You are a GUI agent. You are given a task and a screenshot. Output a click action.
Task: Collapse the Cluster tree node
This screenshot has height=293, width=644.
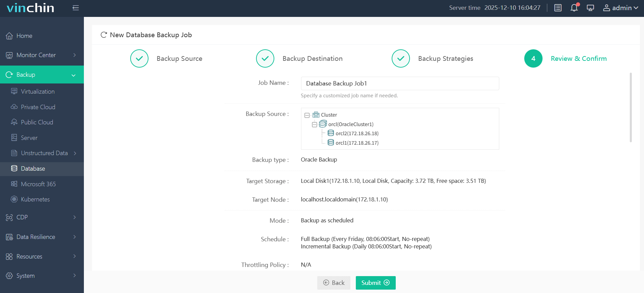point(307,115)
